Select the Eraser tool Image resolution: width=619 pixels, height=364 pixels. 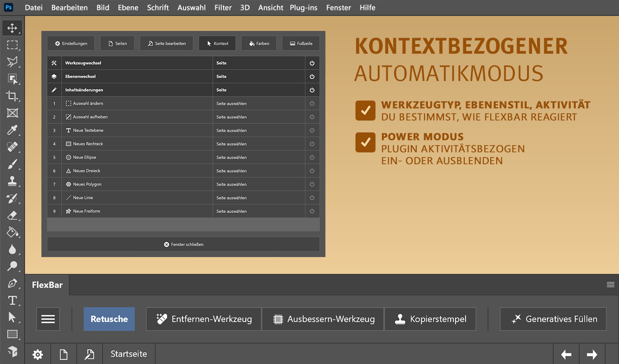12,215
